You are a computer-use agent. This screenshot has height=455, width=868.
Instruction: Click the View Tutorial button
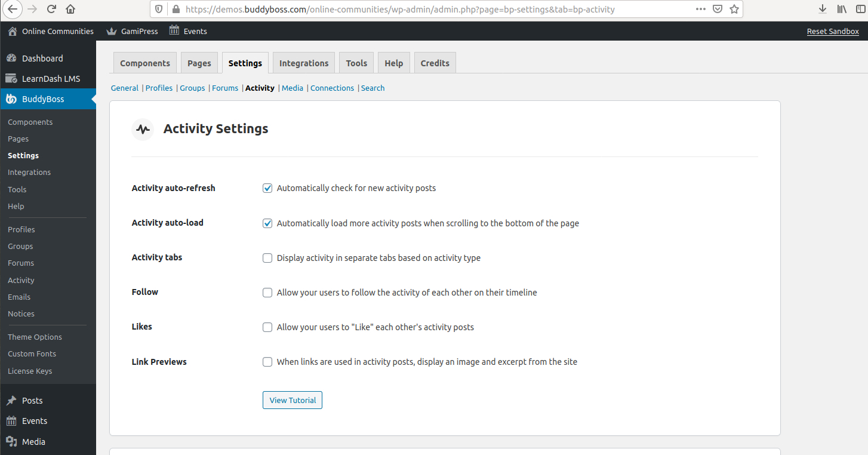tap(293, 400)
